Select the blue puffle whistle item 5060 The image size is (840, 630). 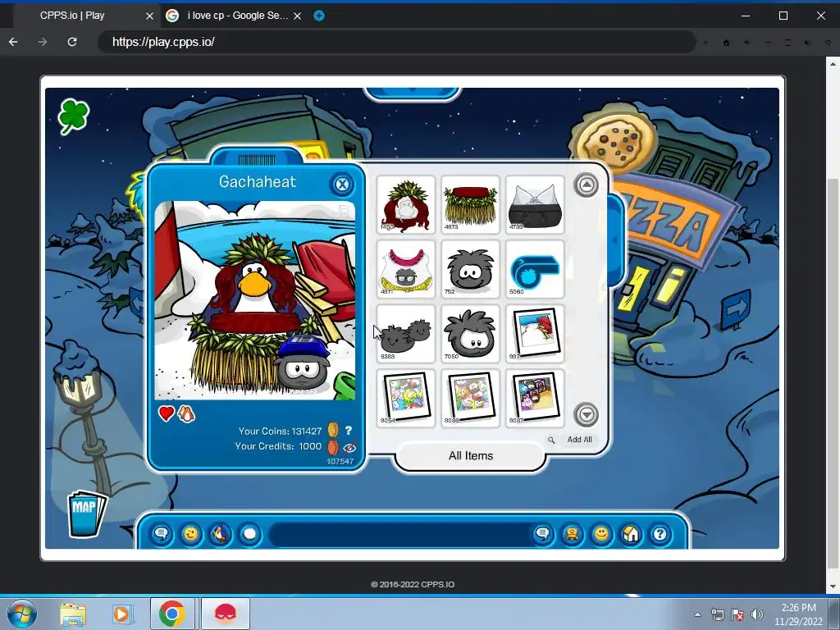[x=535, y=269]
